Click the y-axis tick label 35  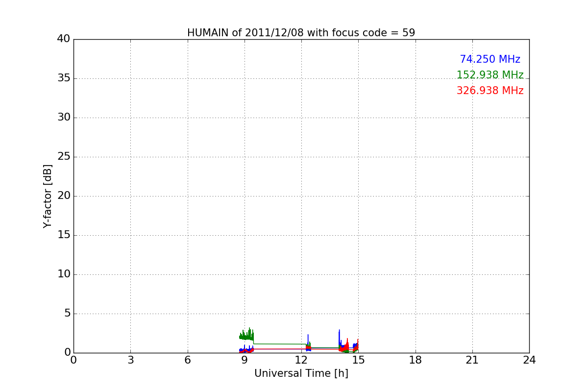tap(64, 78)
